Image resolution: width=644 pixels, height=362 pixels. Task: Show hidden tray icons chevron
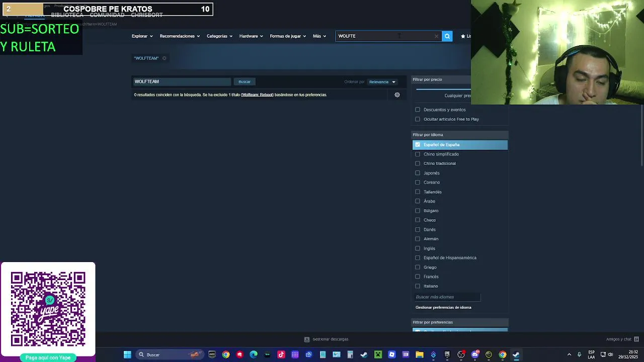[x=569, y=354]
